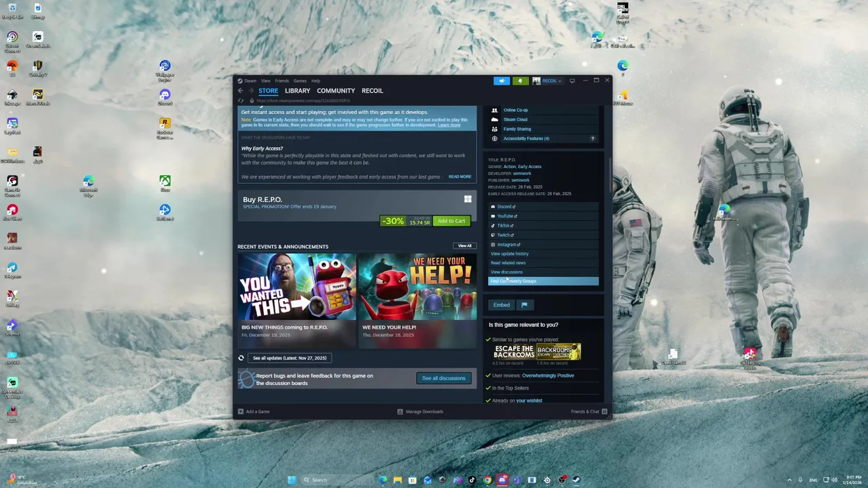Open Microsoft Edge from the taskbar

[383, 480]
